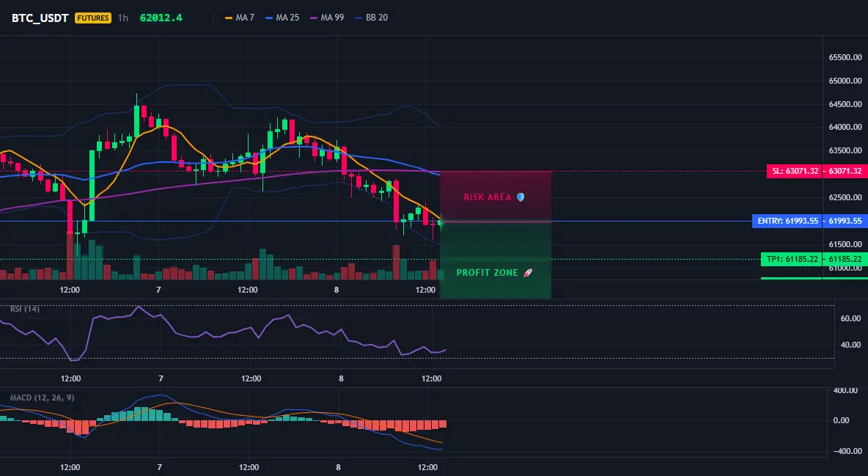Image resolution: width=868 pixels, height=476 pixels.
Task: Select the 1h timeframe label
Action: (x=122, y=18)
